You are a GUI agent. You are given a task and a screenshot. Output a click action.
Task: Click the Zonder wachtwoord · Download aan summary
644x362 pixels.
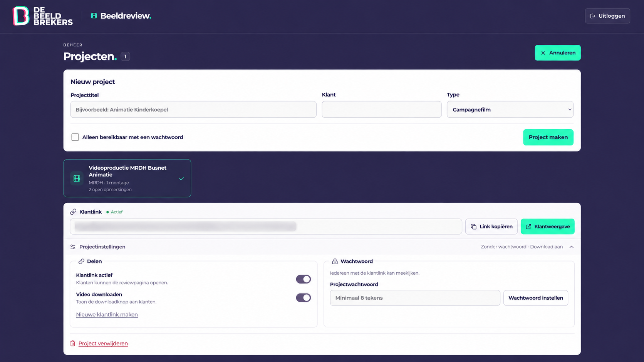click(522, 247)
